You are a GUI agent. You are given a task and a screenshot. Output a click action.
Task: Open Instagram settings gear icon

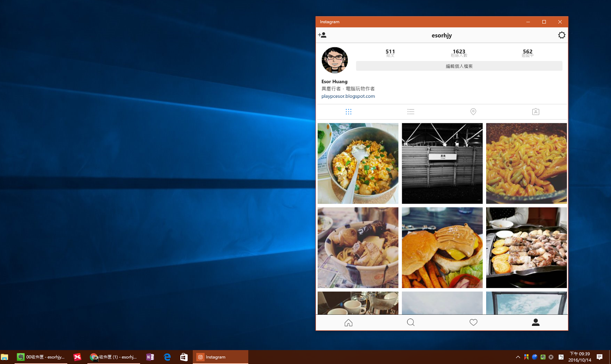[561, 35]
